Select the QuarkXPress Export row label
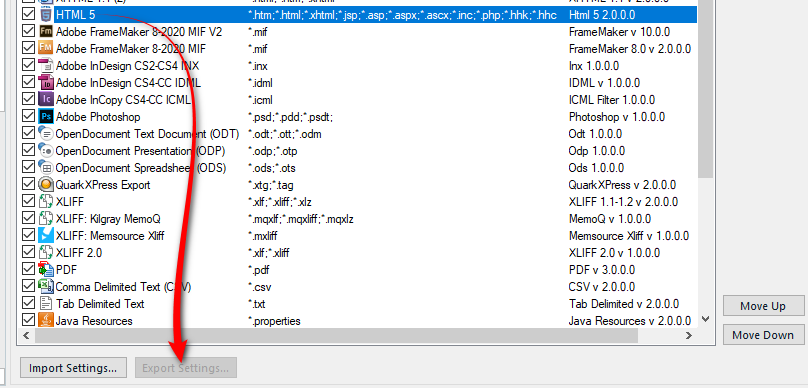 103,185
